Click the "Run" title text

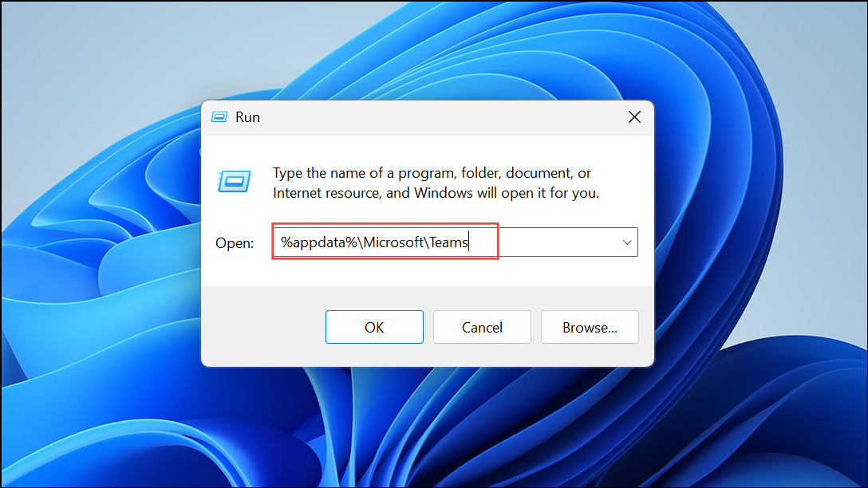click(247, 116)
